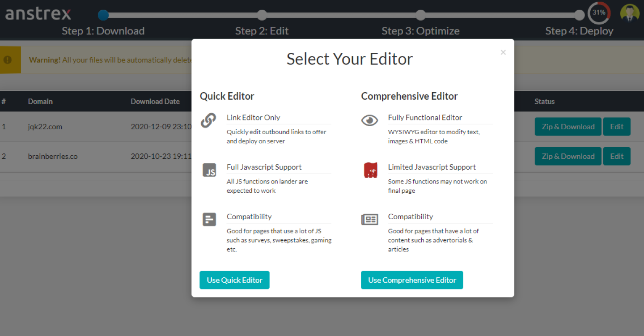The image size is (644, 336).
Task: Click the eye icon for Fully Functional Editor
Action: point(369,120)
